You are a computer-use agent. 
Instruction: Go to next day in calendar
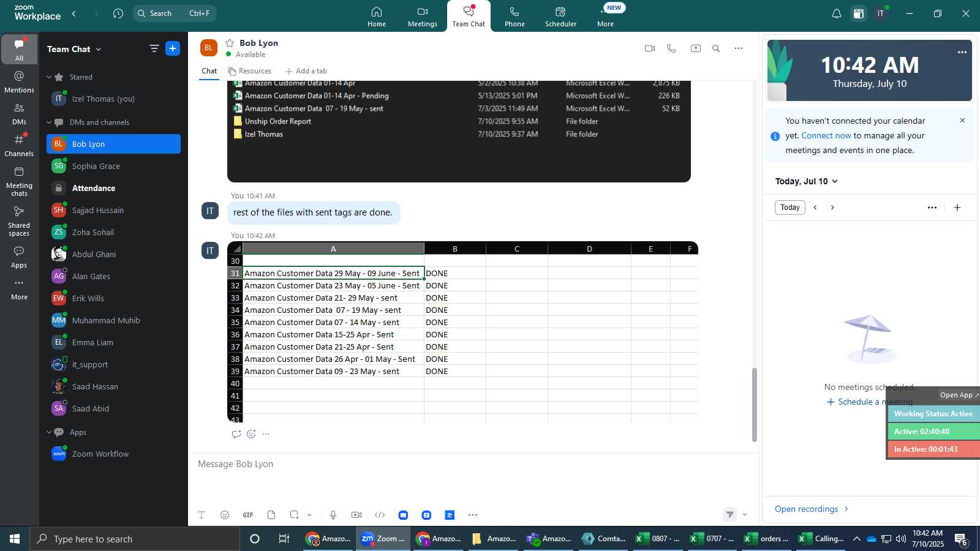832,208
